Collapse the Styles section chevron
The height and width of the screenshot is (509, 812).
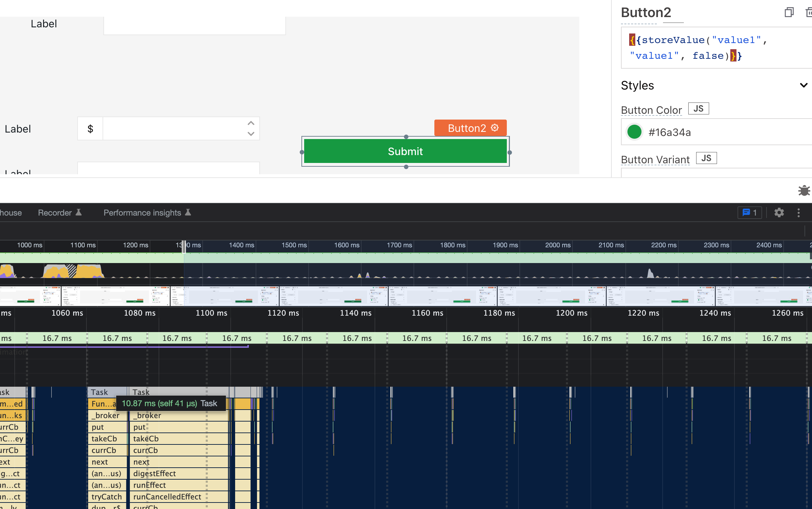pos(803,85)
